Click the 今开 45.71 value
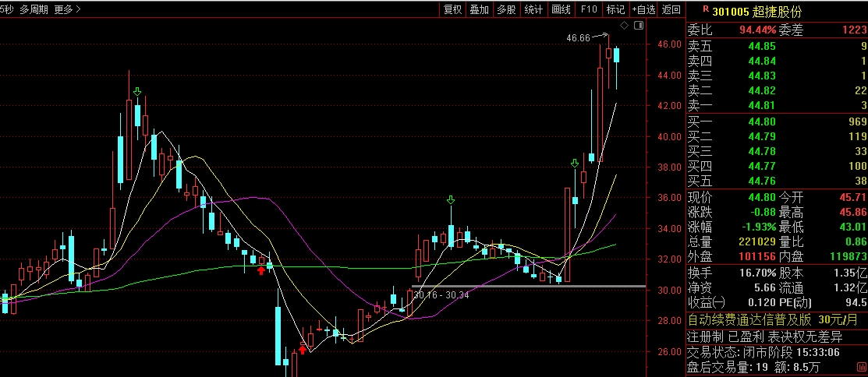The image size is (868, 377). [853, 197]
